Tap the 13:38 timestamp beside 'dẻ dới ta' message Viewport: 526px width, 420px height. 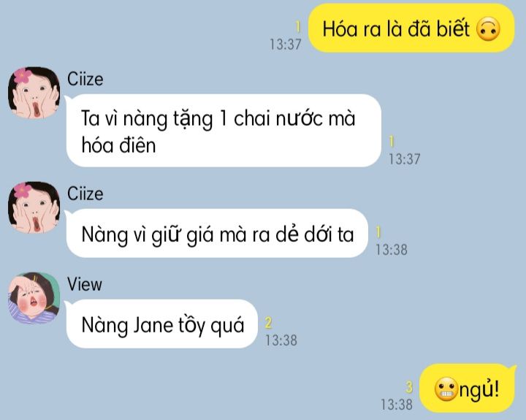click(391, 250)
